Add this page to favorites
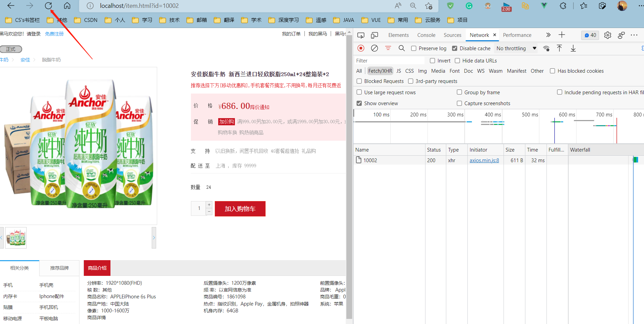The height and width of the screenshot is (324, 644). pyautogui.click(x=429, y=6)
